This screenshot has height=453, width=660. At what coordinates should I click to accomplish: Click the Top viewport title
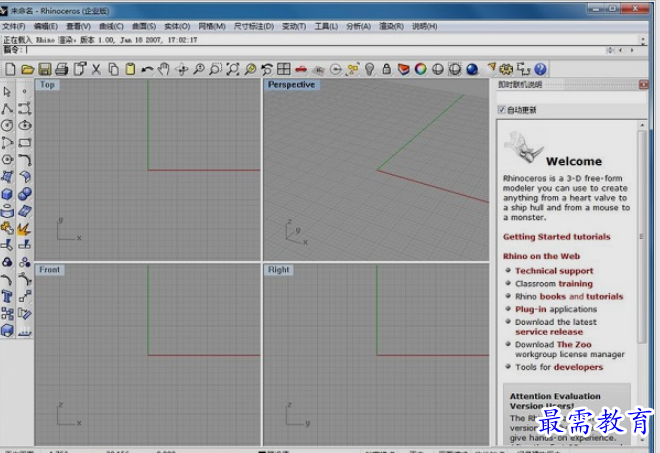coord(47,85)
